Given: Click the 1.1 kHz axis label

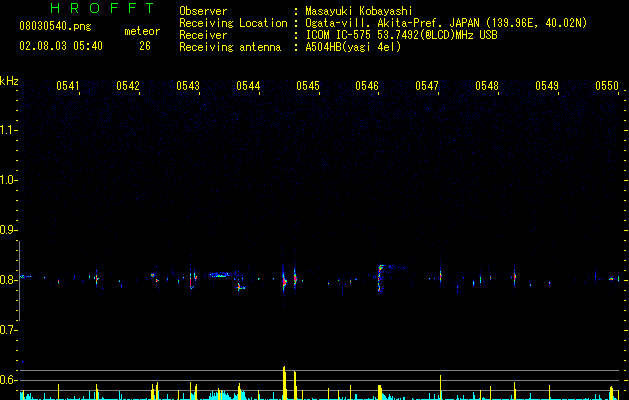Looking at the screenshot, I should [8, 130].
